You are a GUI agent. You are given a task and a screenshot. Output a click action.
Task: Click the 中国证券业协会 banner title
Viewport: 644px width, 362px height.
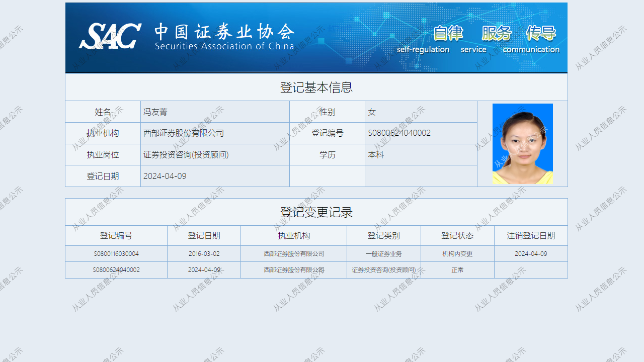point(224,33)
